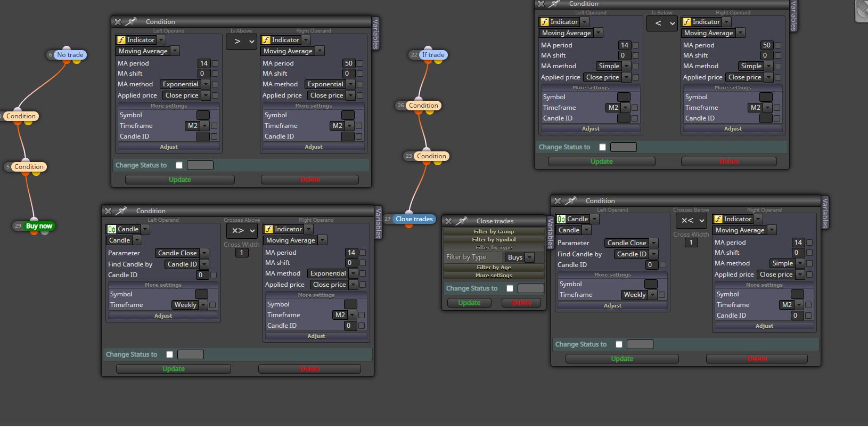Open Weekly timeframe dropdown in Crosses Below left operand
Screen dimensions: 868x428
[x=639, y=295]
